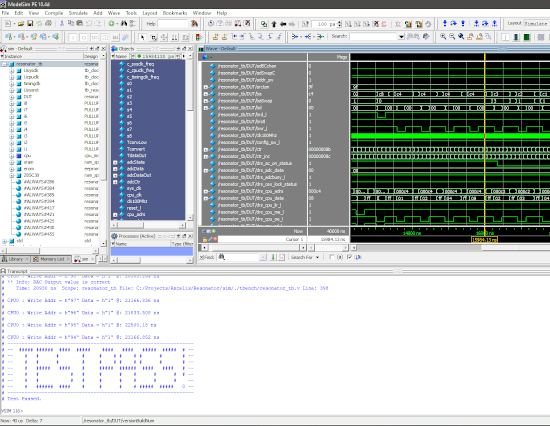Screen dimensions: 550x426
Task: Click the Save floppy disk icon
Action: [x=30, y=24]
